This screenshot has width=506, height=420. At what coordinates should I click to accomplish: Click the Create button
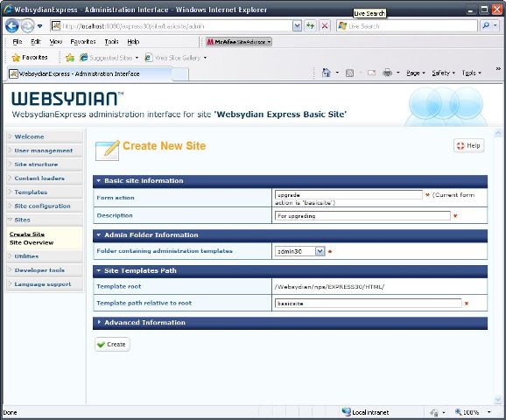[112, 345]
